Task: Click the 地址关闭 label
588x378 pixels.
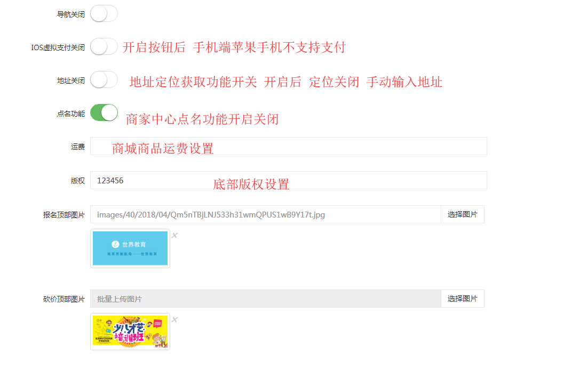Action: coord(71,81)
